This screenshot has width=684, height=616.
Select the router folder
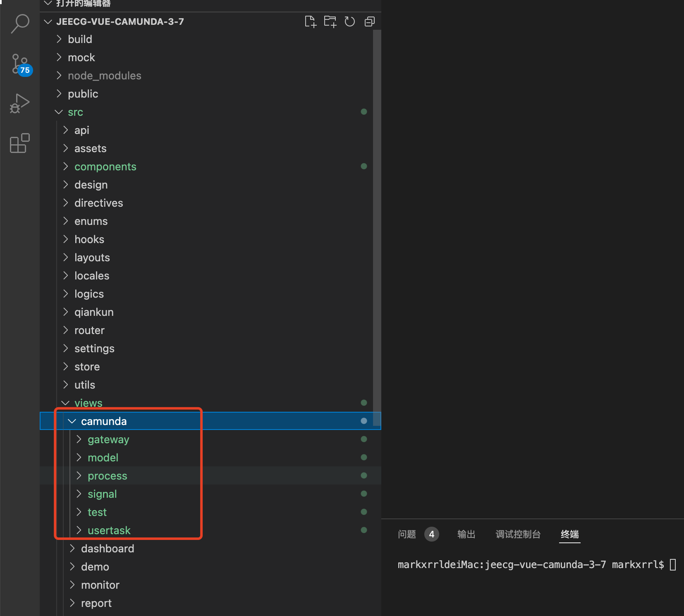point(210,330)
